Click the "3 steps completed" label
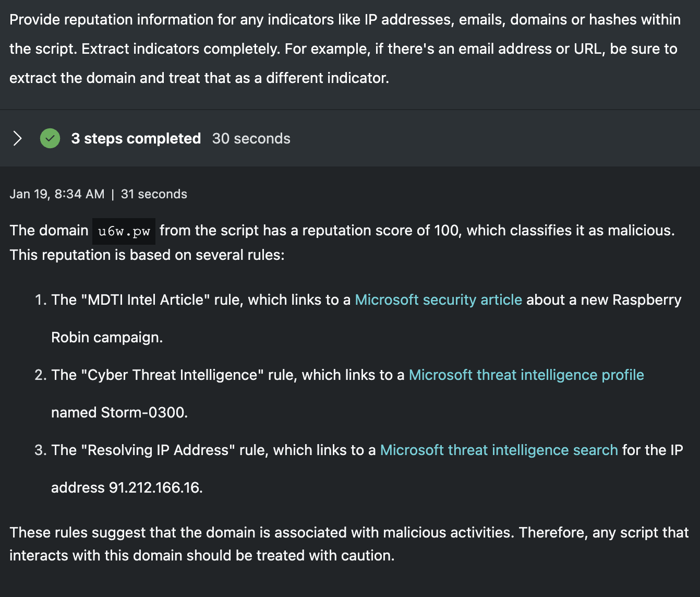 (136, 138)
